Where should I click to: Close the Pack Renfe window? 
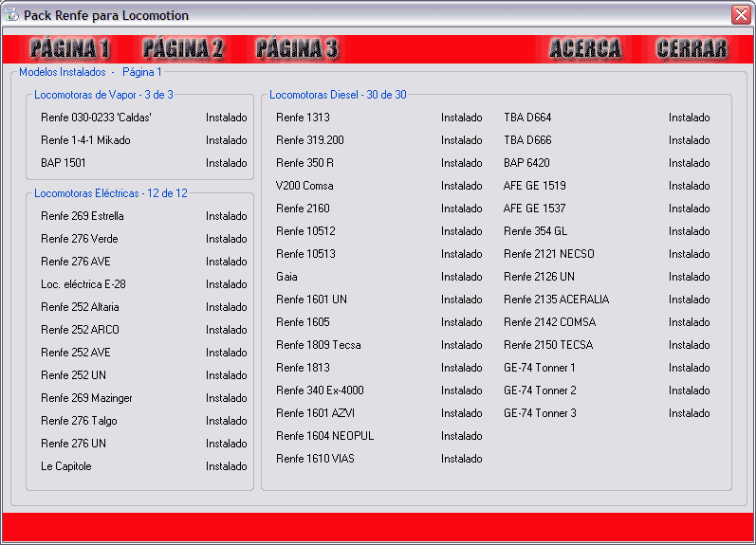tap(740, 15)
